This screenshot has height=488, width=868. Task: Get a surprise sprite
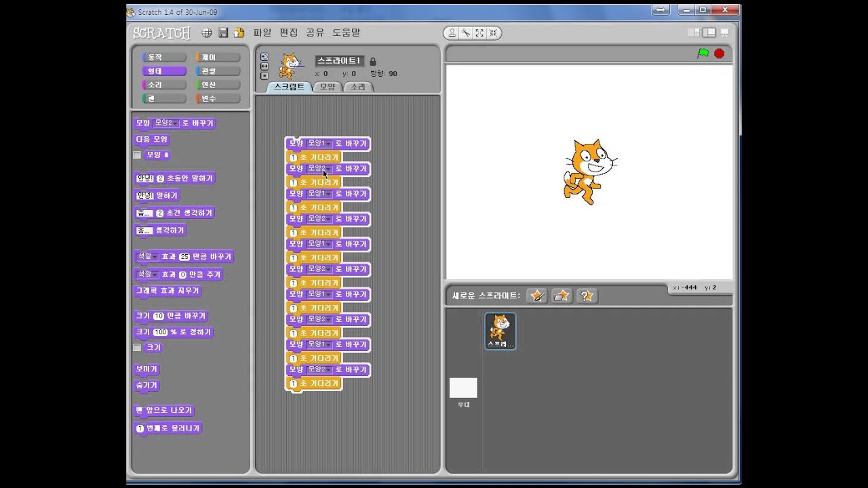click(x=587, y=296)
